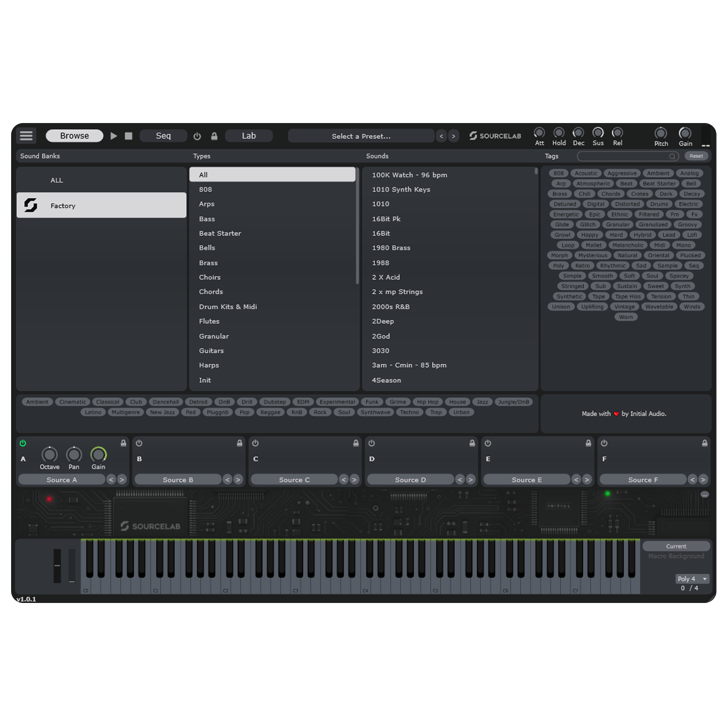Click the tag search magnifier icon
The height and width of the screenshot is (728, 728).
[672, 156]
